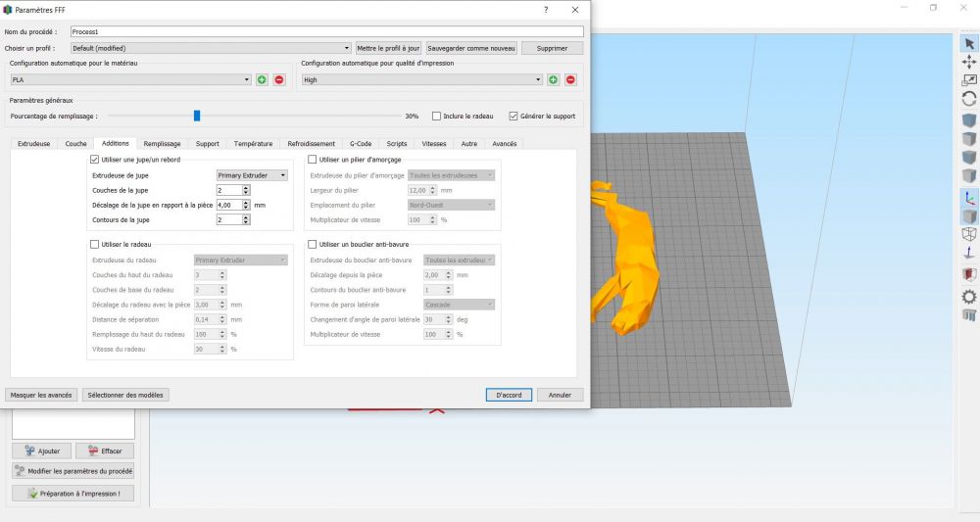The height and width of the screenshot is (522, 980).
Task: Confirm with the D'accord button
Action: [x=509, y=396]
